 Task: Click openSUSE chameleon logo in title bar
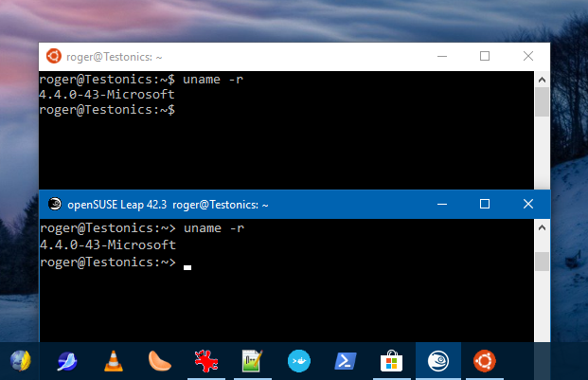[x=55, y=204]
